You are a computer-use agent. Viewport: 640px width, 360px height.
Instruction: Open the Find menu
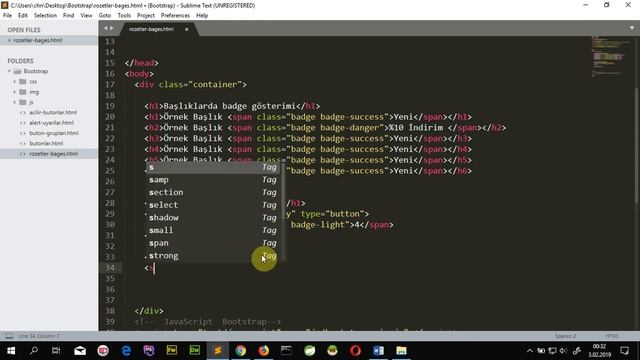(x=68, y=16)
